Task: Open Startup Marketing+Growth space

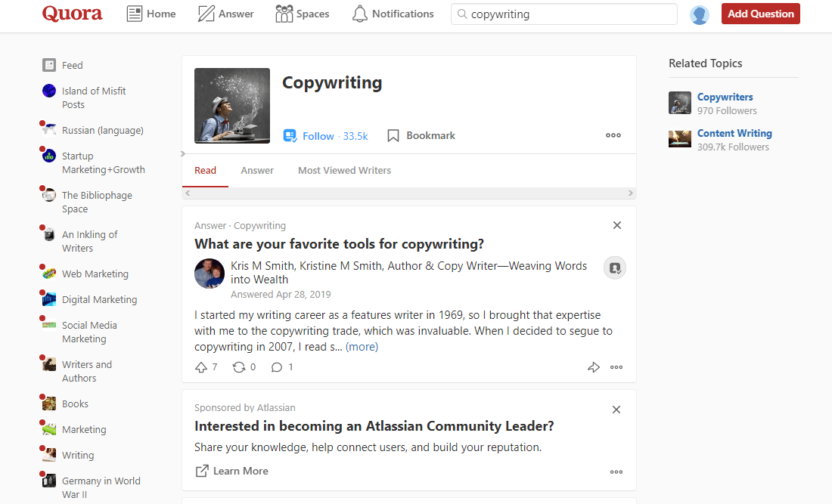Action: pyautogui.click(x=104, y=162)
